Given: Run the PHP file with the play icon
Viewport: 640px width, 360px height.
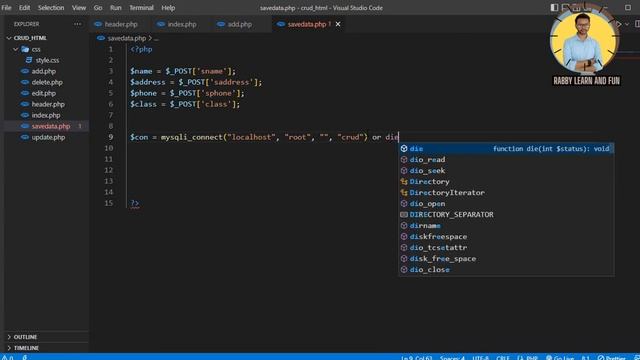Looking at the screenshot, I should click(619, 24).
